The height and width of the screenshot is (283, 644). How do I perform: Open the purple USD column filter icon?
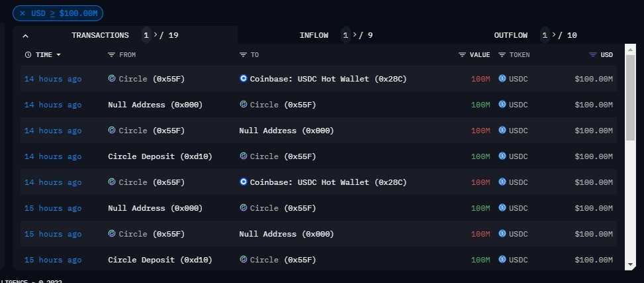point(592,55)
